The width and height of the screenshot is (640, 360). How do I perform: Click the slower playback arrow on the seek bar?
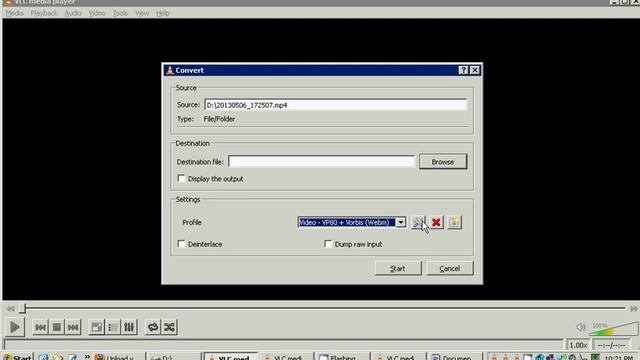point(11,309)
